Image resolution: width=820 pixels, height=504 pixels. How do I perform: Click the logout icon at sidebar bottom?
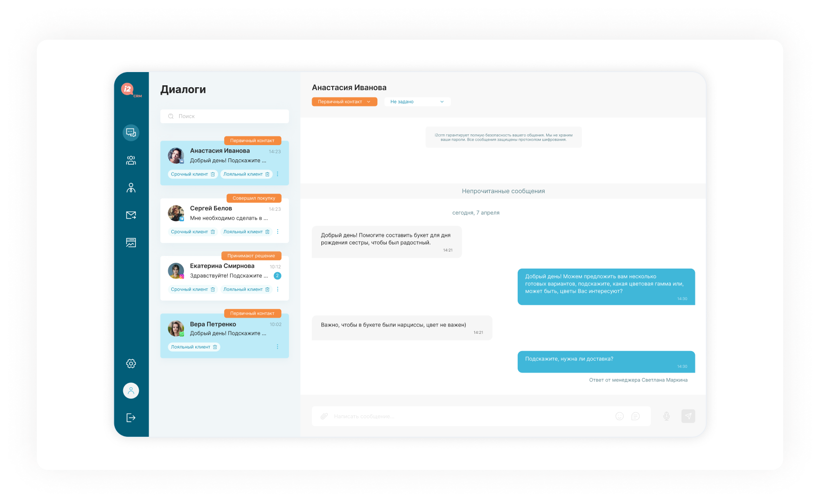tap(131, 418)
